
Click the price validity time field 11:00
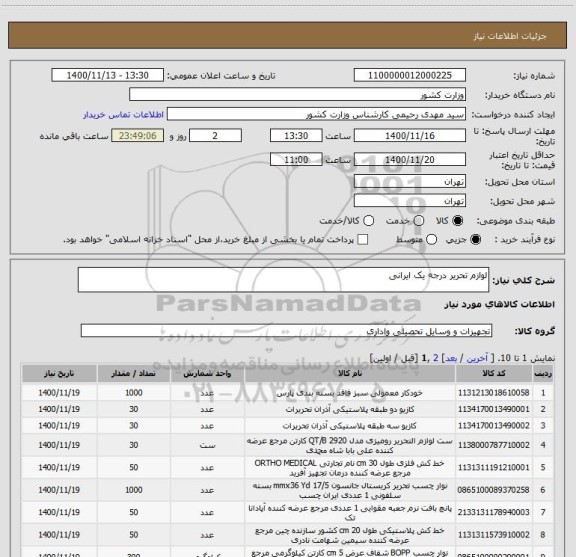point(296,159)
